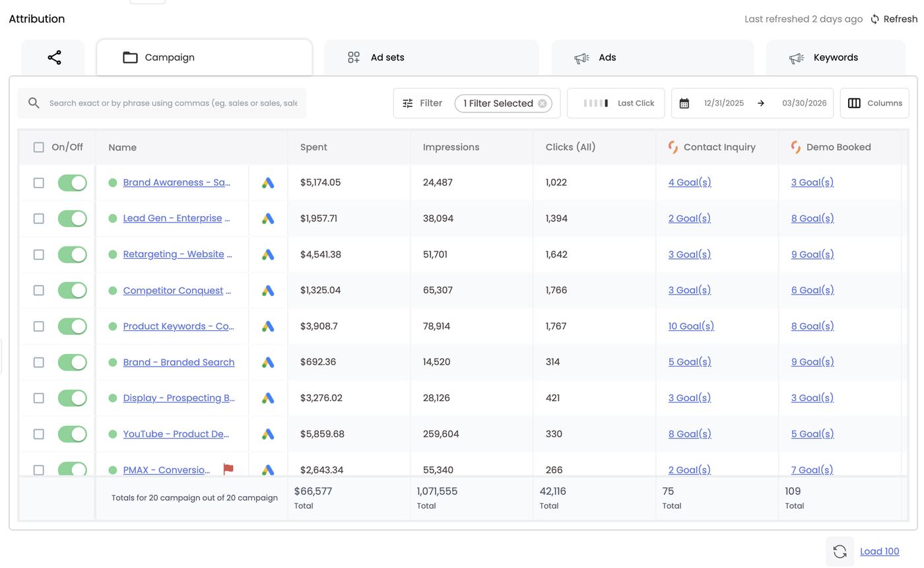This screenshot has width=924, height=568.
Task: Clear the 1 Filter Selected chip
Action: (542, 104)
